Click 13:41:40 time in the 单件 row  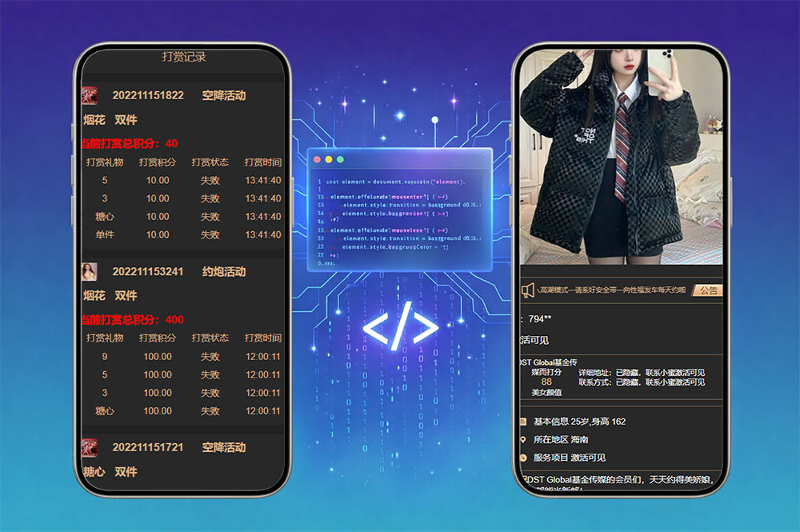262,234
